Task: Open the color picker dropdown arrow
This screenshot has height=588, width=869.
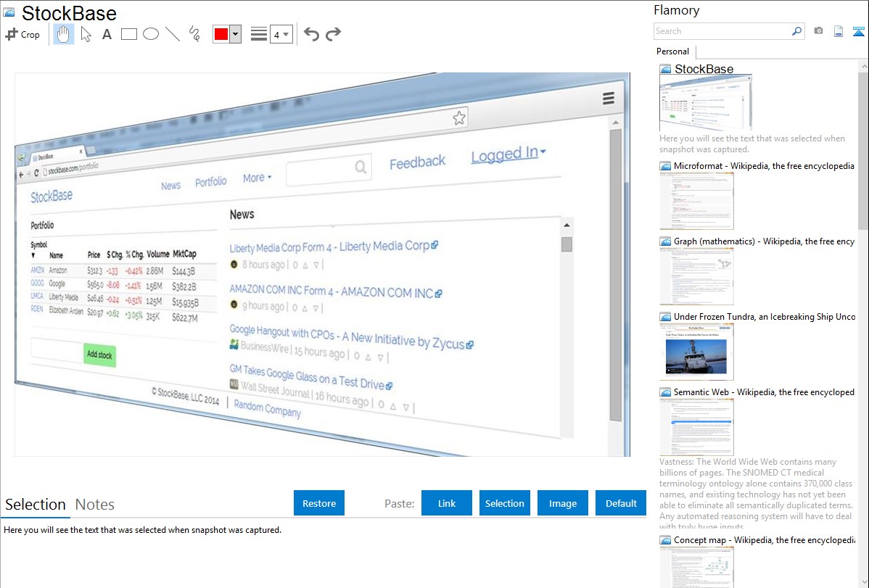Action: [x=235, y=34]
